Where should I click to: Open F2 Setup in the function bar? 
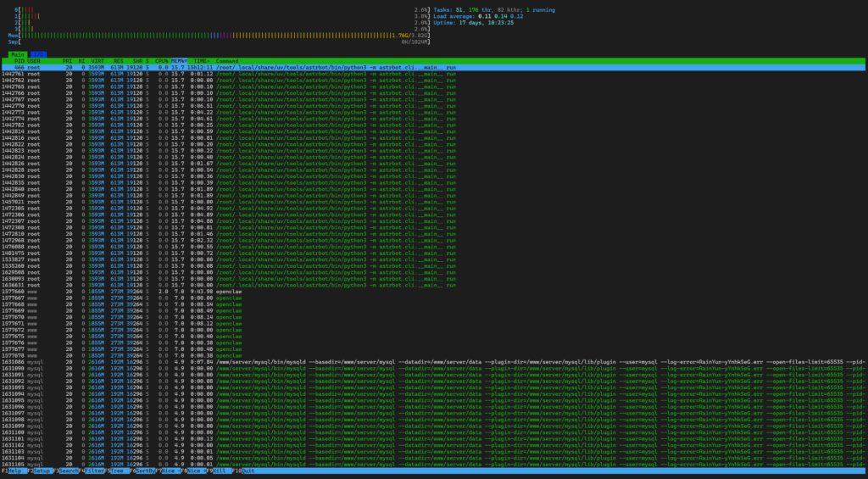pyautogui.click(x=40, y=471)
